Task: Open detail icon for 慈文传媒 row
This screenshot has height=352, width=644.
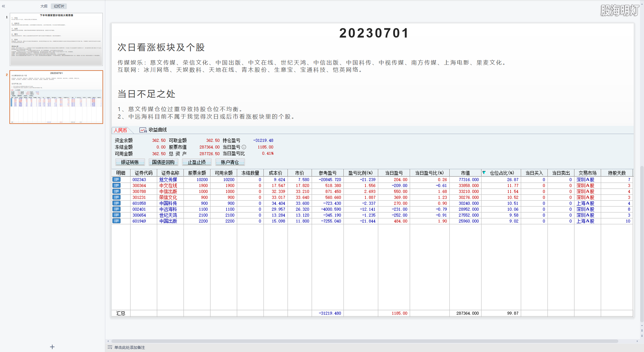Action: [117, 180]
